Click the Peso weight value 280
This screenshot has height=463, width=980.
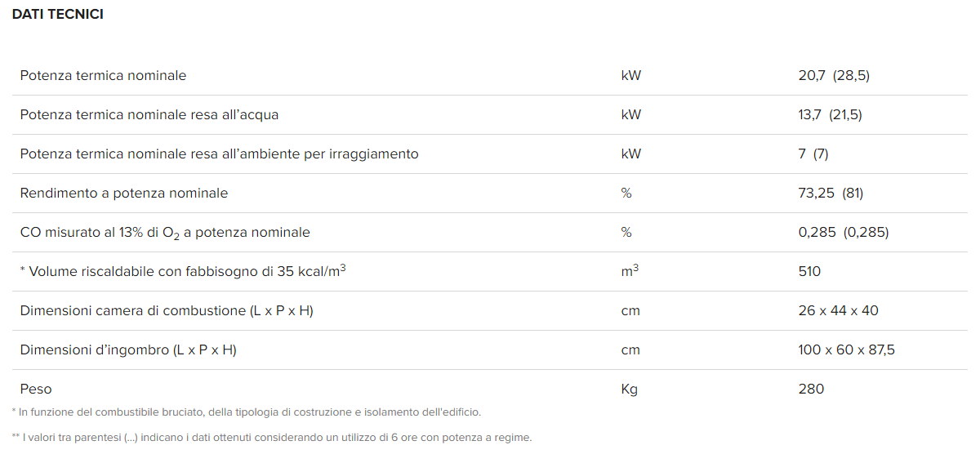(811, 390)
